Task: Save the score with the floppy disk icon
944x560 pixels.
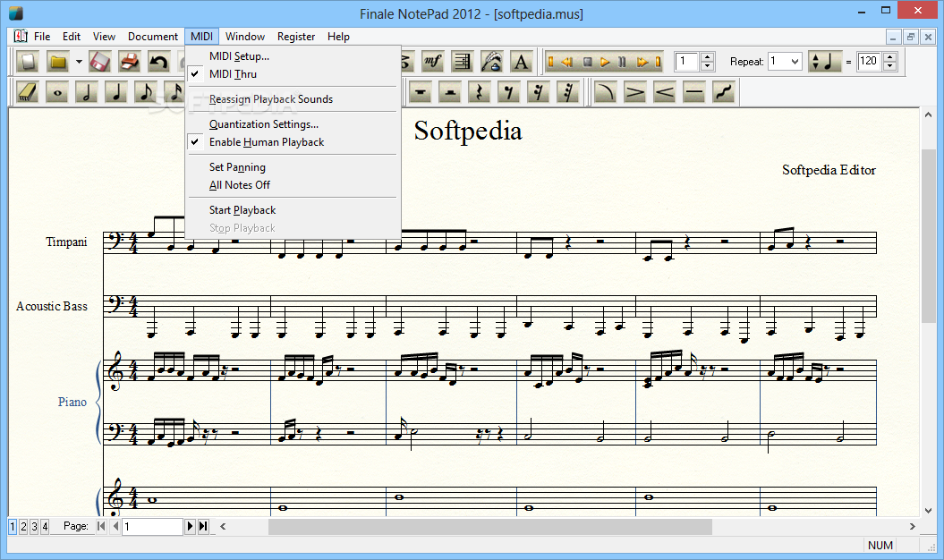Action: click(x=100, y=62)
